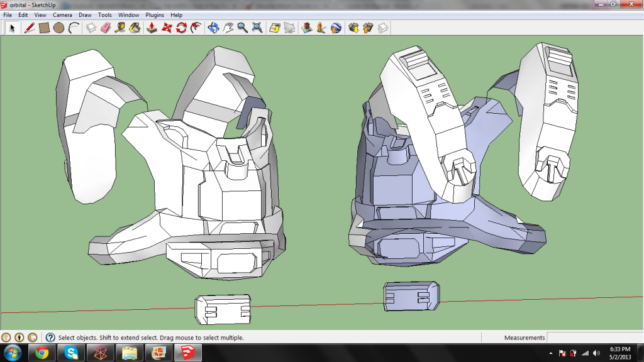Click the Zoom Extents tool
This screenshot has width=644, height=362.
pyautogui.click(x=257, y=28)
